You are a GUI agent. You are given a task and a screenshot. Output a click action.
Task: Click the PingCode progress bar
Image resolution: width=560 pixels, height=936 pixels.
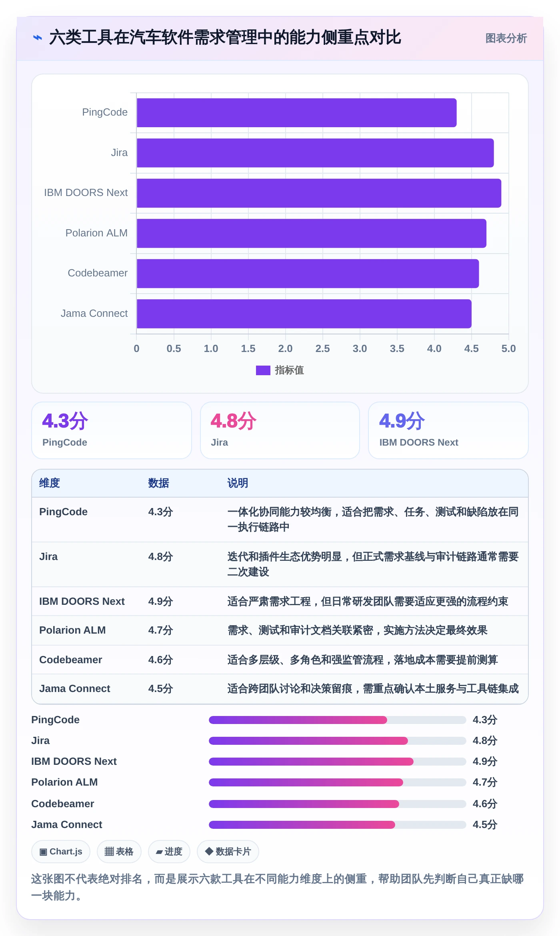tap(337, 720)
